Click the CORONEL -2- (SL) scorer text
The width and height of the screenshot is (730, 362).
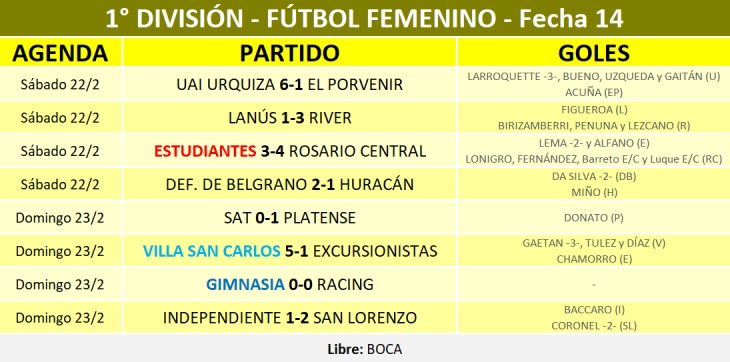pyautogui.click(x=594, y=326)
